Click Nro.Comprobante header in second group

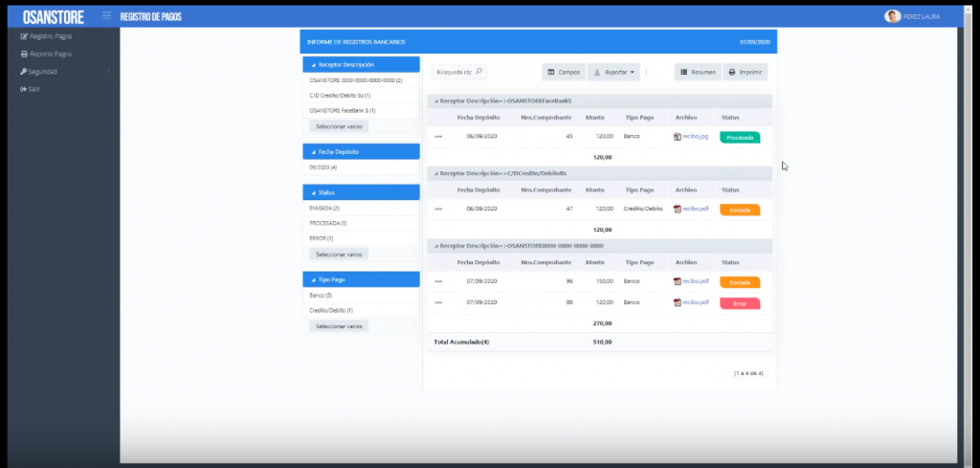(x=546, y=189)
